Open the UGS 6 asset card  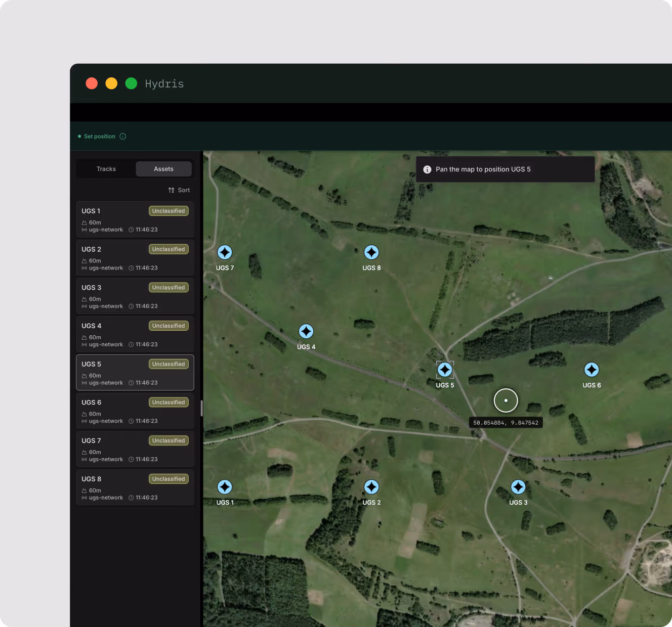tap(135, 411)
